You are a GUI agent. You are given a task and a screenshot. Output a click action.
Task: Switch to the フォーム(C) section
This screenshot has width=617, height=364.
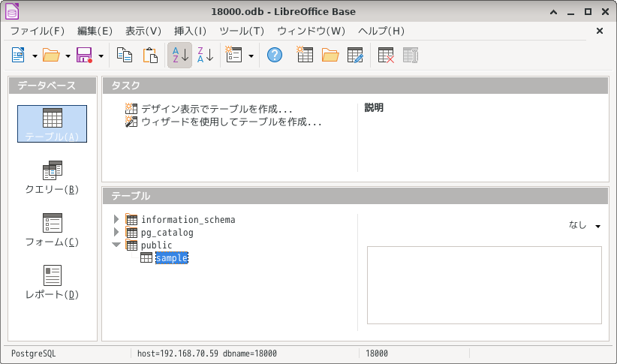52,230
